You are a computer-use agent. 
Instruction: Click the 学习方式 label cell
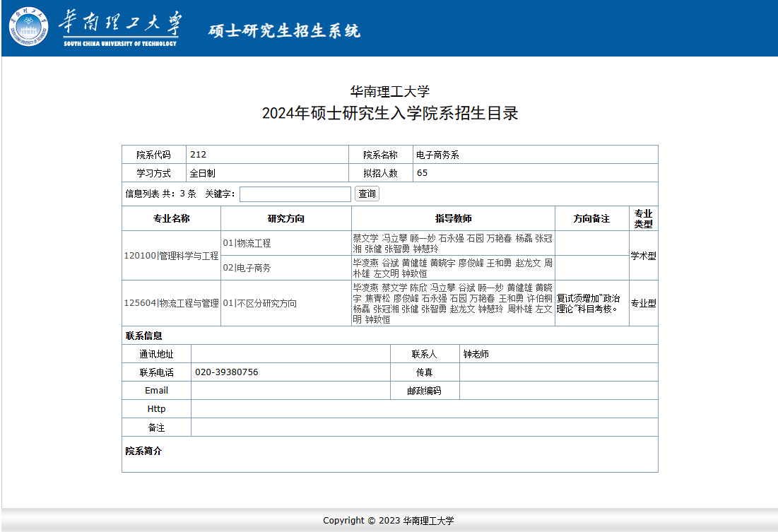click(154, 173)
